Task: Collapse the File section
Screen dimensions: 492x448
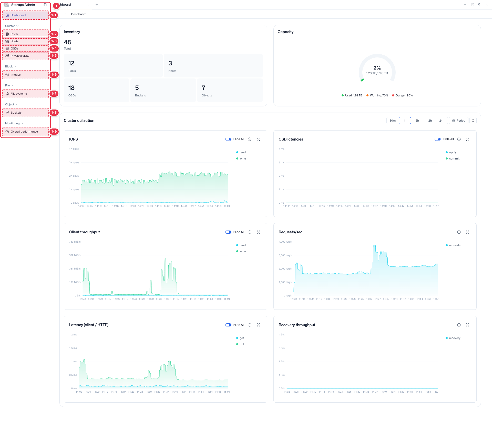Action: [9, 85]
